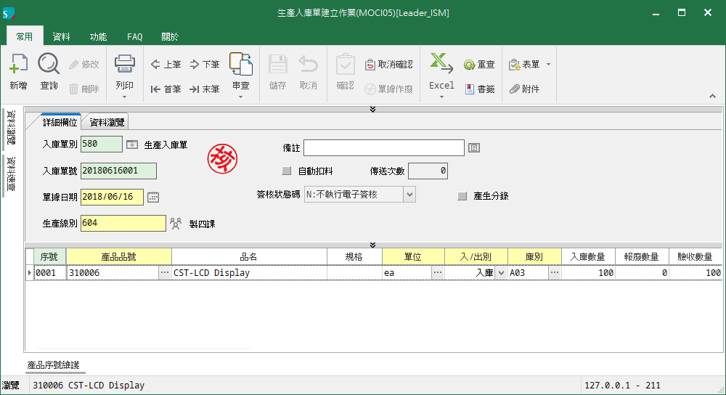The width and height of the screenshot is (726, 395).
Task: Open the 查詢 search magnifier tool
Action: pyautogui.click(x=49, y=63)
